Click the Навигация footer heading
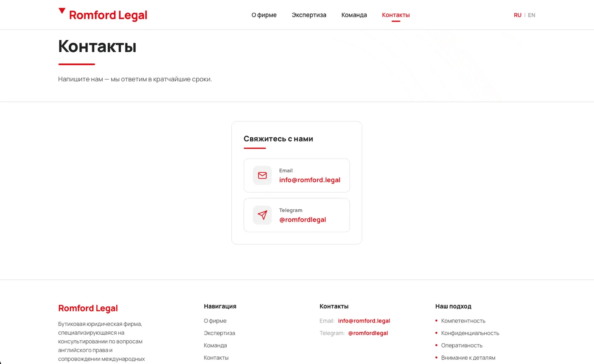This screenshot has height=364, width=594. tap(220, 306)
